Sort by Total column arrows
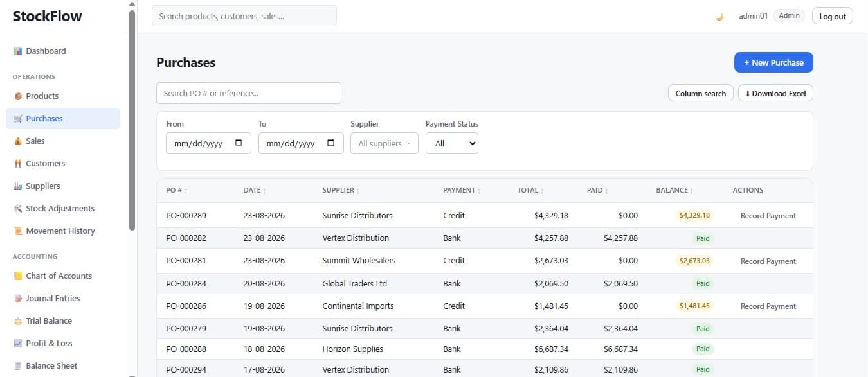Screen dimensions: 868x377 tap(542, 191)
